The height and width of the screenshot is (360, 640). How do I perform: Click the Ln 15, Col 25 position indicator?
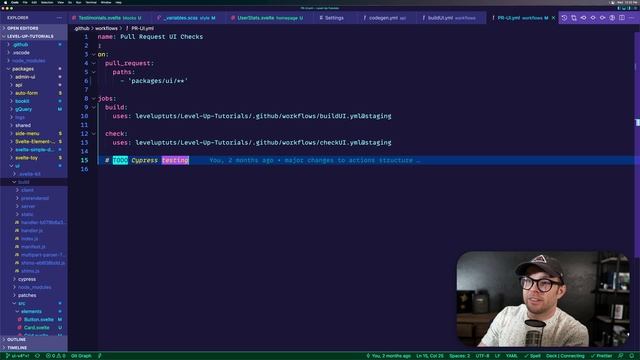click(430, 356)
